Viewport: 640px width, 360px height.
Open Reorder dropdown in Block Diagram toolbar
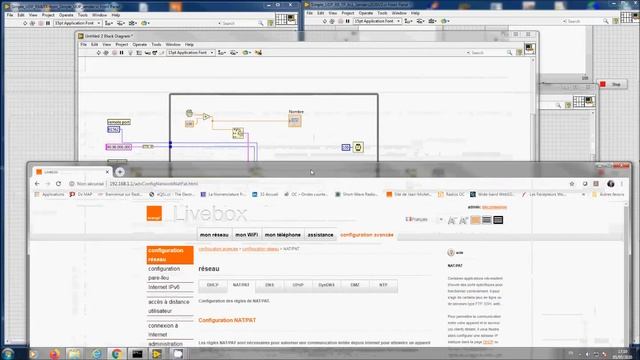pyautogui.click(x=246, y=53)
